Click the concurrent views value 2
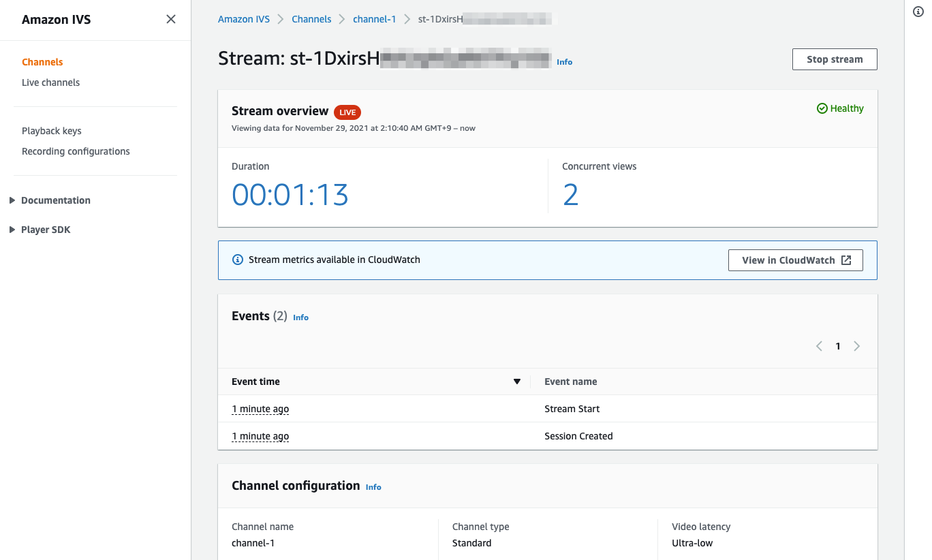Image resolution: width=932 pixels, height=560 pixels. click(570, 195)
